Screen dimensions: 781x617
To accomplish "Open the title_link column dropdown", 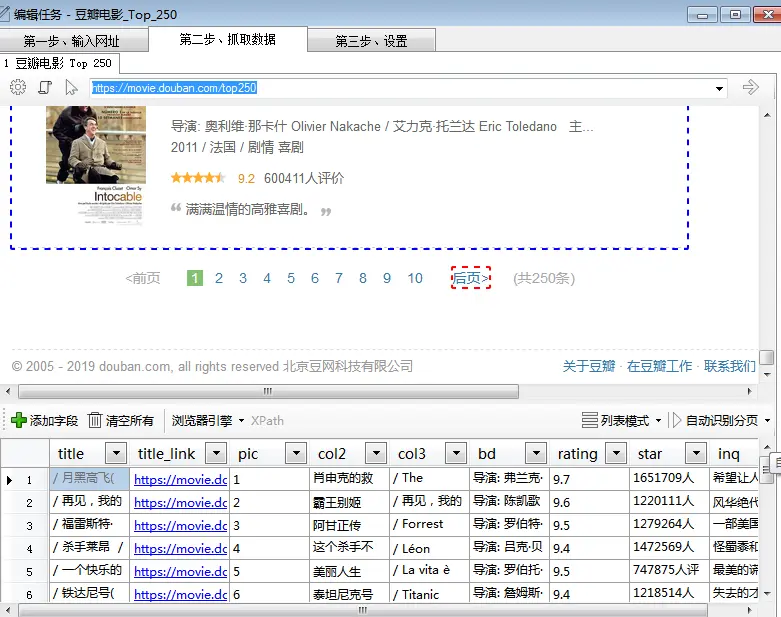I will (x=216, y=453).
